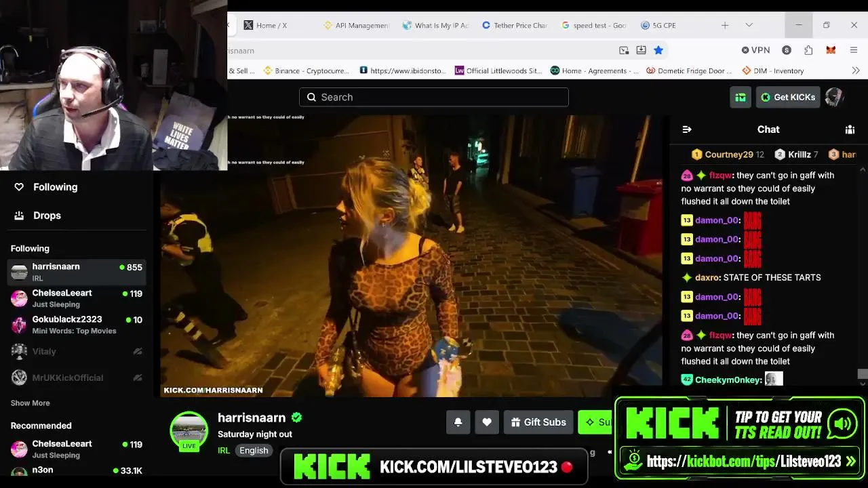Collapse the chat panel with the arrow icon
This screenshot has width=868, height=488.
click(x=687, y=129)
